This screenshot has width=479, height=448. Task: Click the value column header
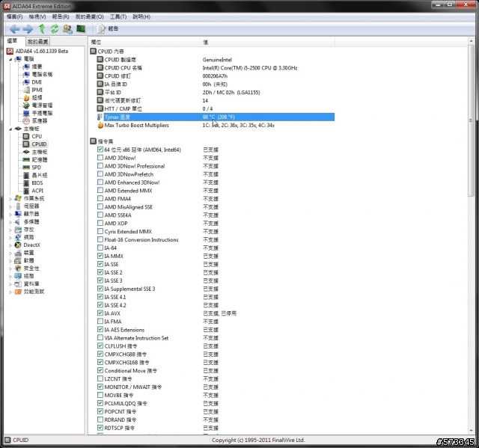(x=268, y=42)
